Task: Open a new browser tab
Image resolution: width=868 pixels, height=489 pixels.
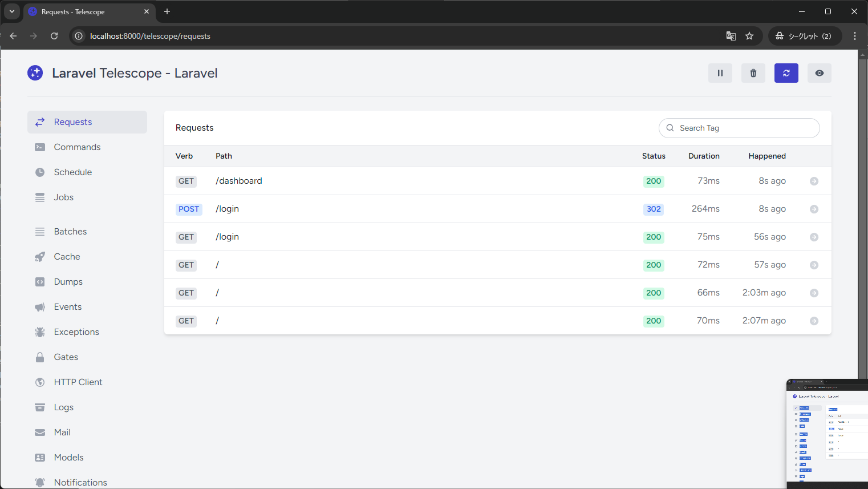Action: [x=167, y=11]
